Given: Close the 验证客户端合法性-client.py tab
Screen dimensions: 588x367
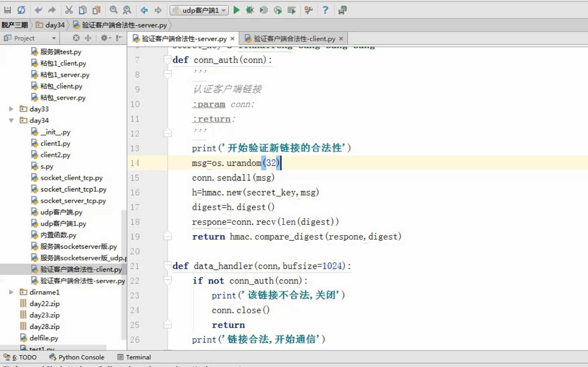Looking at the screenshot, I should coord(341,39).
